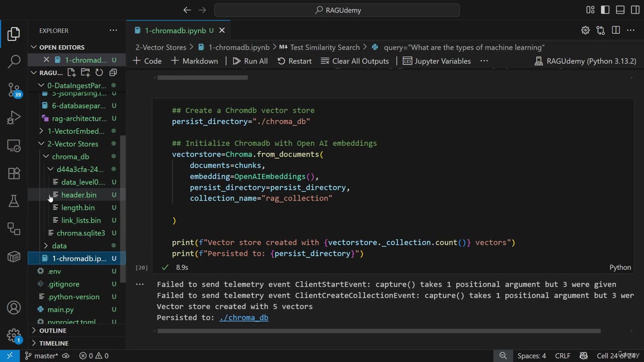The height and width of the screenshot is (362, 644).
Task: Open Source Control view with 39 changes
Action: [14, 89]
